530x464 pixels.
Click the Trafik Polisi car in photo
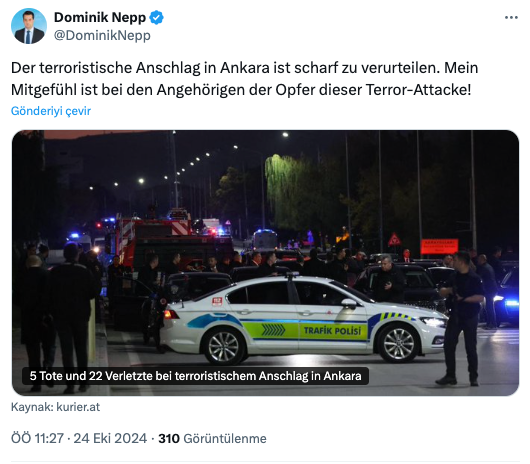[x=304, y=319]
